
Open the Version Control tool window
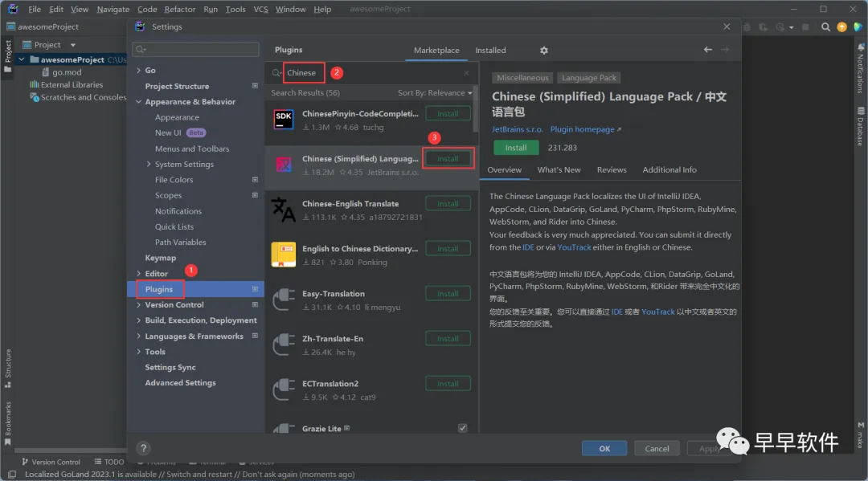(x=51, y=462)
